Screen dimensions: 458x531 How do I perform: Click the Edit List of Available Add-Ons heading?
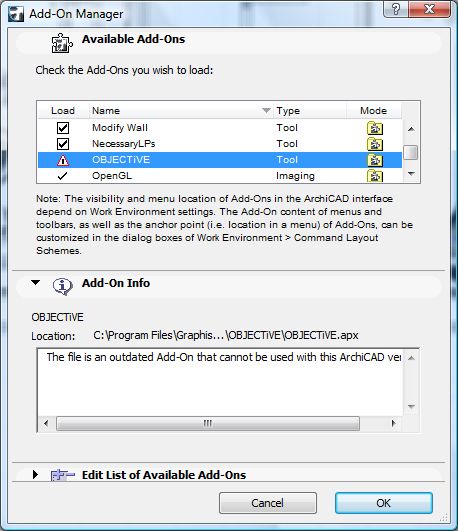click(x=164, y=475)
